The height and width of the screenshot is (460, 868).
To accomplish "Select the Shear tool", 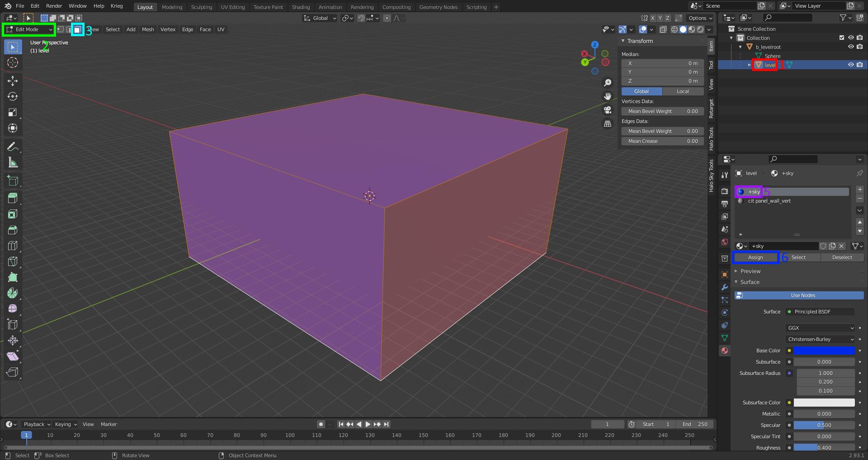I will pyautogui.click(x=13, y=356).
